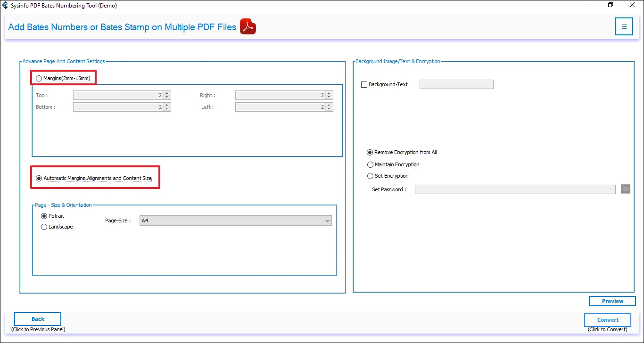The image size is (644, 343).
Task: Open the hamburger menu in the header
Action: coord(624,27)
